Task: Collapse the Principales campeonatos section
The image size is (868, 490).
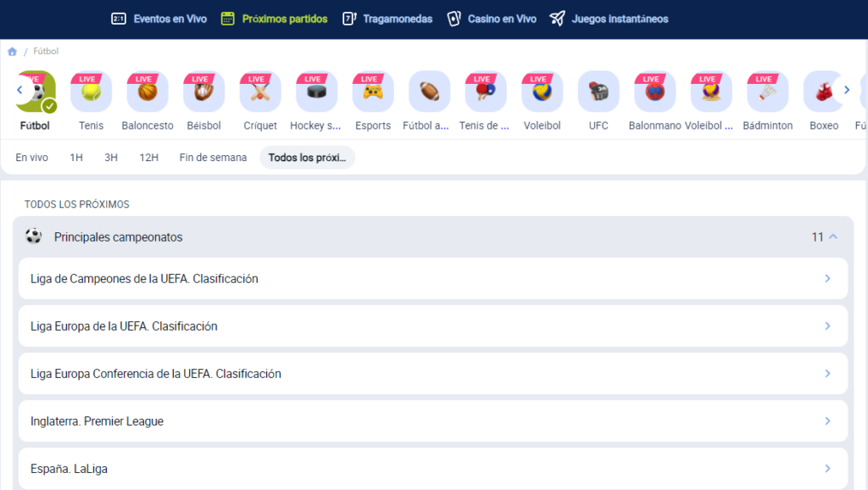Action: (832, 237)
